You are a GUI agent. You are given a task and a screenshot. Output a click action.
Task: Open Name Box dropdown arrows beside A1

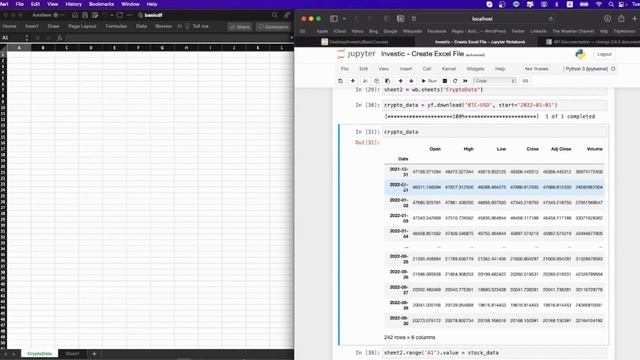click(x=27, y=38)
